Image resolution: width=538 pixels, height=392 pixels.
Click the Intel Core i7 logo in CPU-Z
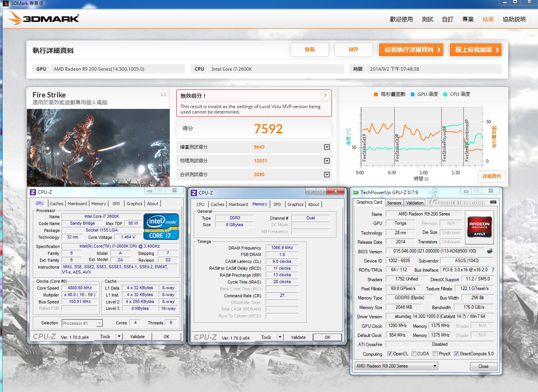pyautogui.click(x=161, y=227)
